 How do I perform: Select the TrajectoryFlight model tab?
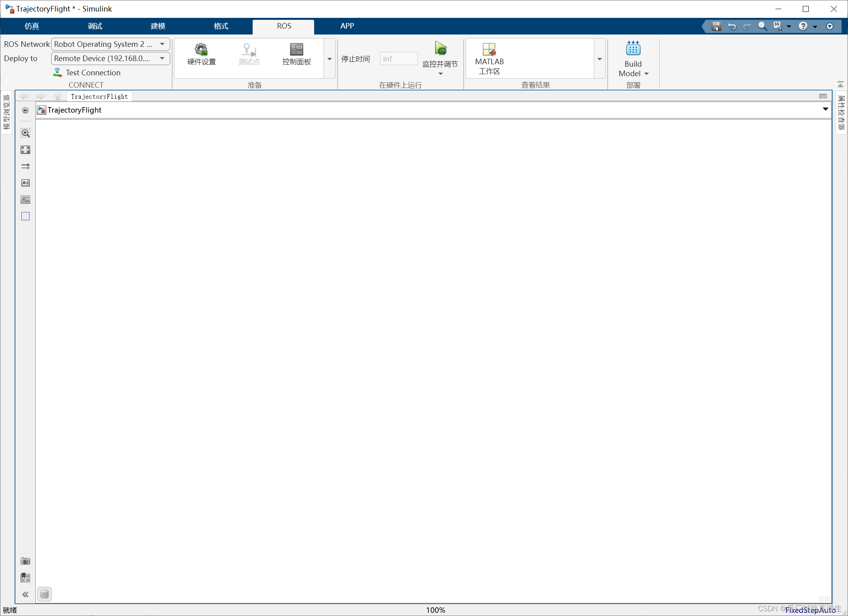tap(99, 96)
